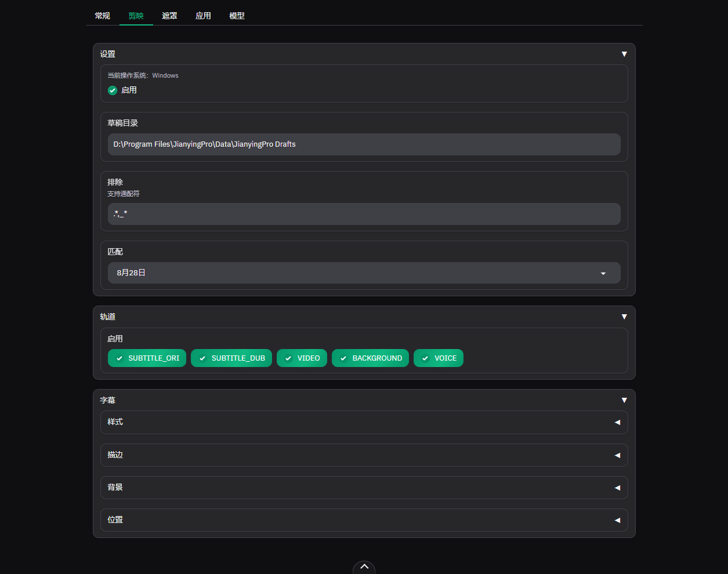Toggle the SUBTITLE_ORI track
This screenshot has height=574, width=728.
147,358
